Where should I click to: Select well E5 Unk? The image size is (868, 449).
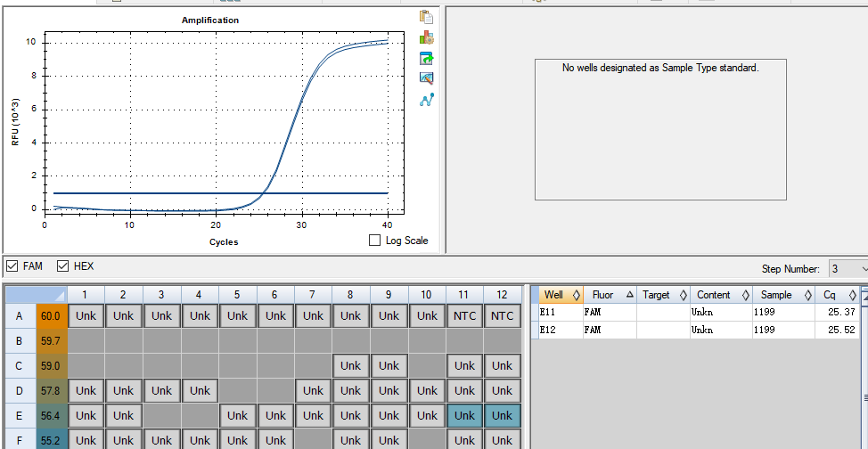coord(237,416)
